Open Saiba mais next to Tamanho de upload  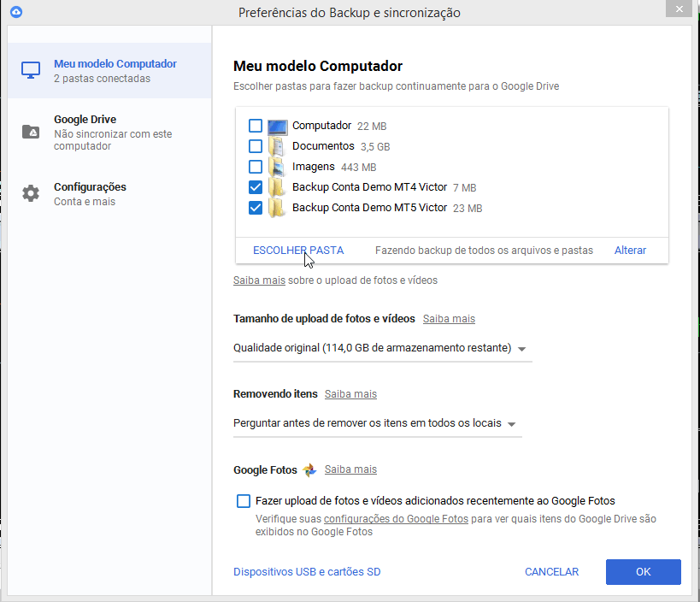[x=449, y=319]
